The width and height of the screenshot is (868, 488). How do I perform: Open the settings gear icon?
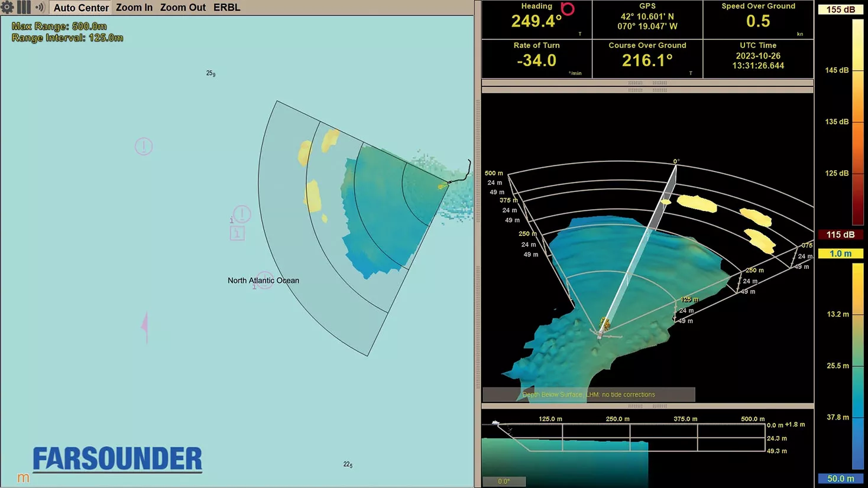7,7
